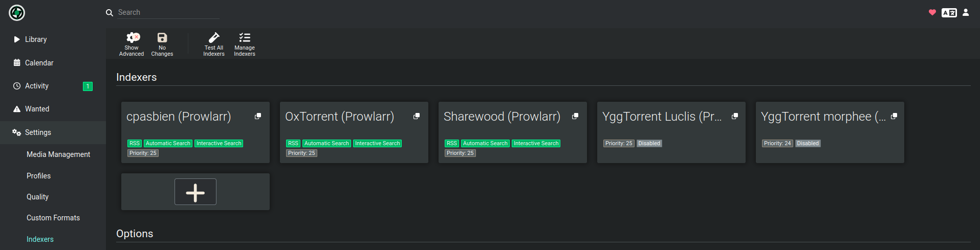This screenshot has height=250, width=980.
Task: Open the language translation icon
Action: click(949, 13)
